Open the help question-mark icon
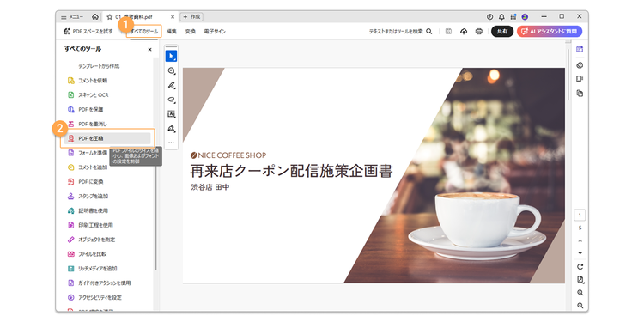This screenshot has height=322, width=644. [489, 17]
